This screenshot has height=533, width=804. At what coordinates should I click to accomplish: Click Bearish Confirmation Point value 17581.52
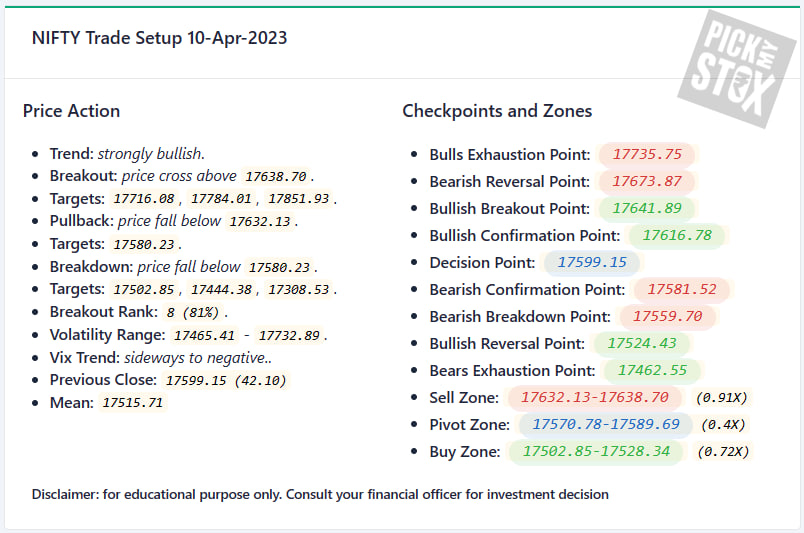(x=682, y=290)
